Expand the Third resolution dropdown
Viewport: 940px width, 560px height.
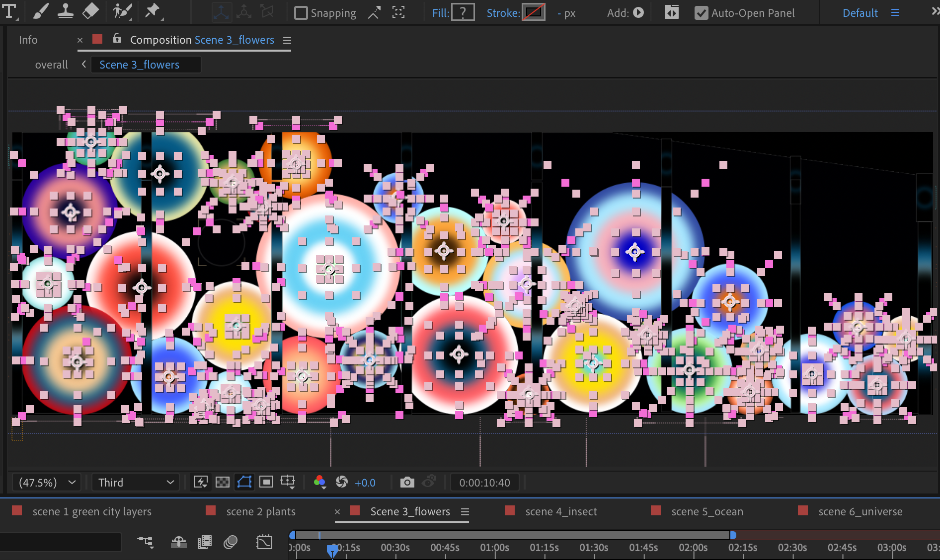(135, 483)
